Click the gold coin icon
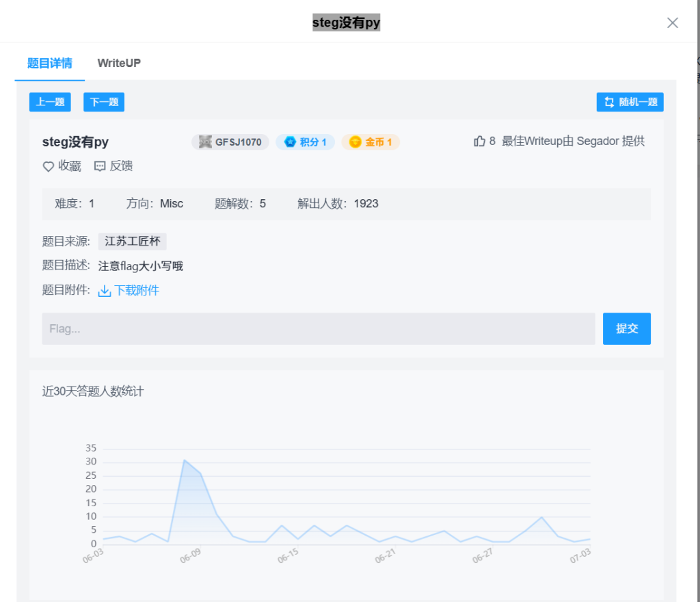The image size is (700, 602). click(x=355, y=142)
